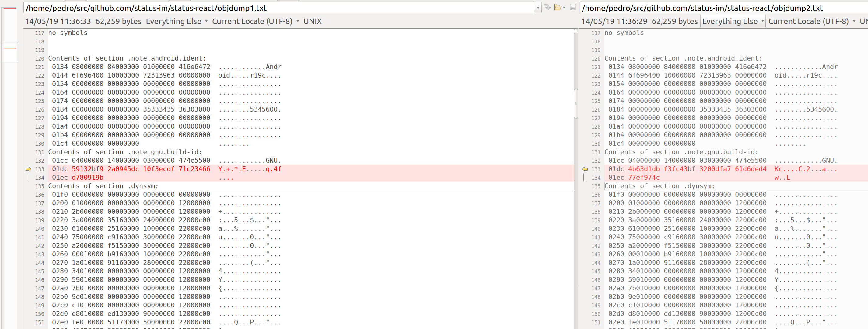Click right pane line starting '0270 1a010000'

pos(723,263)
